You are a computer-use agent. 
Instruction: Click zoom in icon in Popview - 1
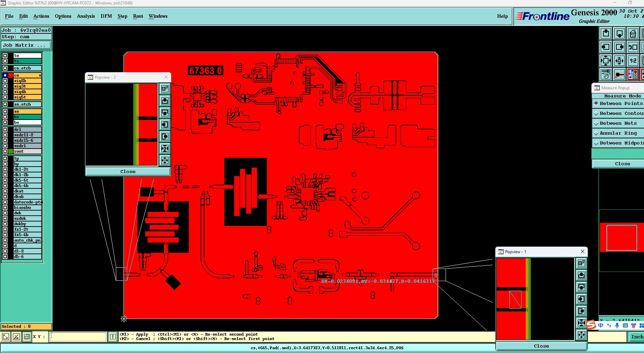582,323
